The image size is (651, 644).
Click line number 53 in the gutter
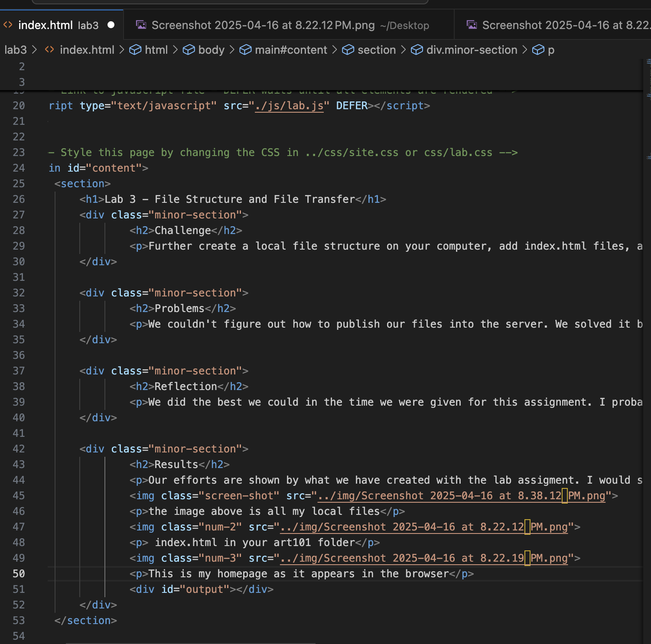click(x=19, y=621)
